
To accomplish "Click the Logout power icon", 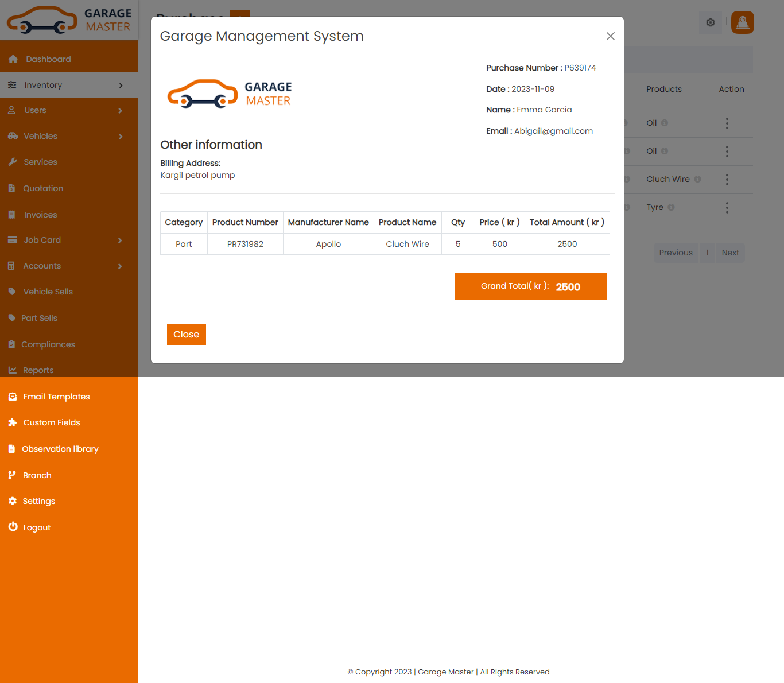I will coord(13,526).
